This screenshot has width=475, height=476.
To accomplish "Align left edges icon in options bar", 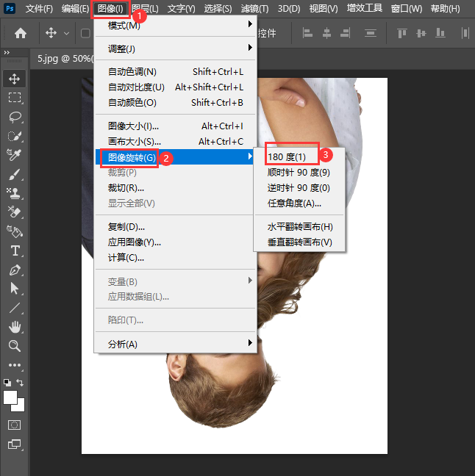I will (307, 33).
